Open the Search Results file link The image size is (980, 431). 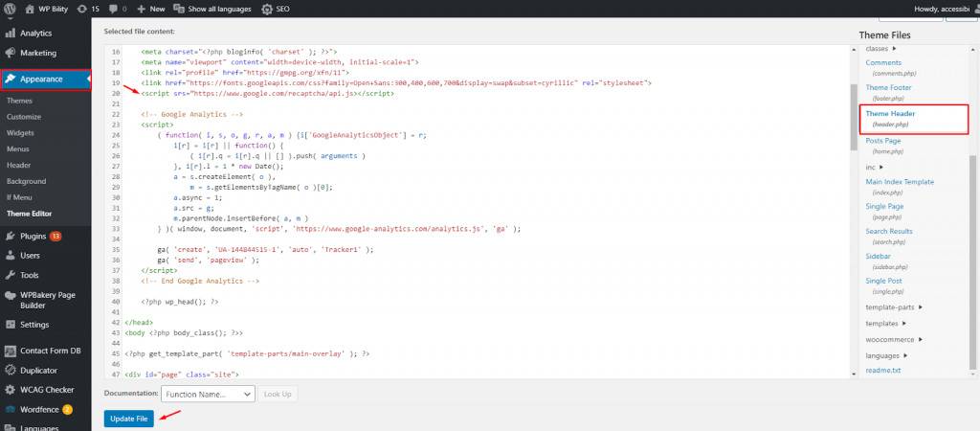(889, 232)
